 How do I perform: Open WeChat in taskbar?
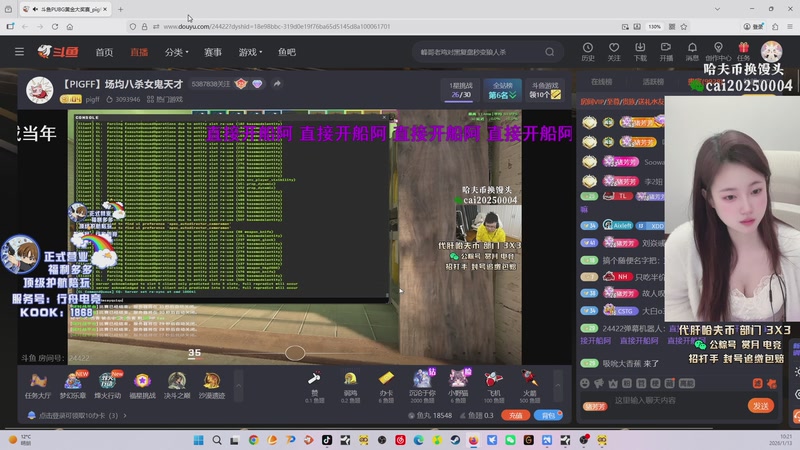[510, 440]
